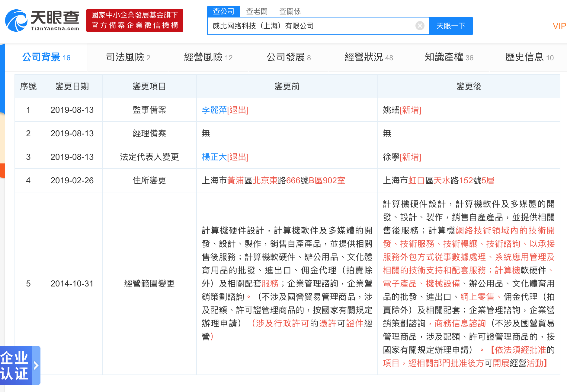567x392 pixels.
Task: Click the arrow on 企业认证 banner
Action: pos(36,365)
